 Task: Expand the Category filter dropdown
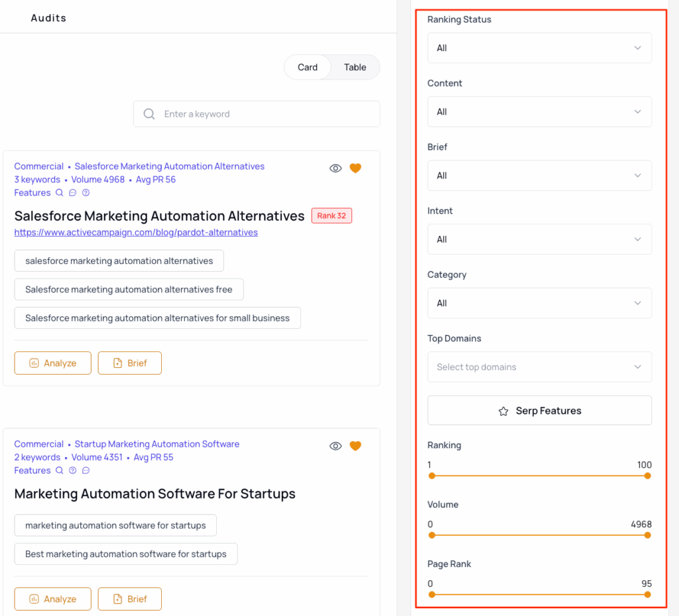pyautogui.click(x=539, y=303)
